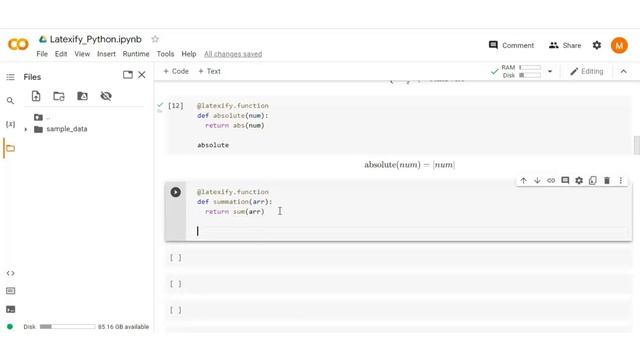Image resolution: width=640 pixels, height=360 pixels.
Task: Open the RAM and Disk resource indicator
Action: click(516, 71)
